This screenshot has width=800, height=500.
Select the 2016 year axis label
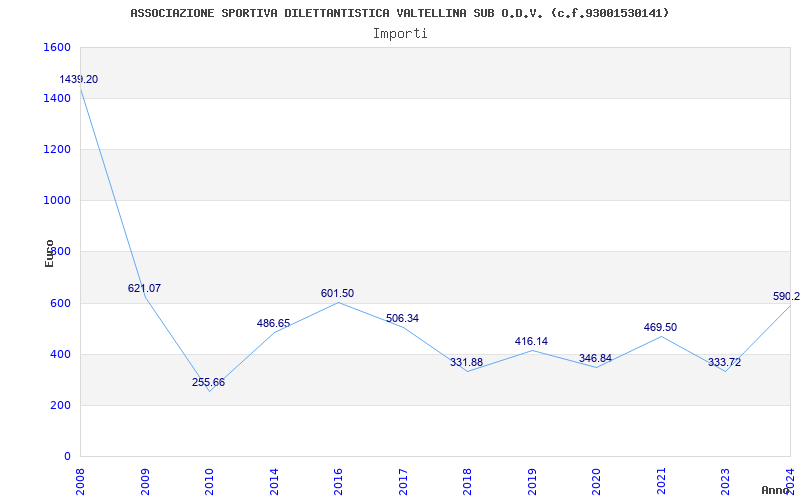point(338,482)
